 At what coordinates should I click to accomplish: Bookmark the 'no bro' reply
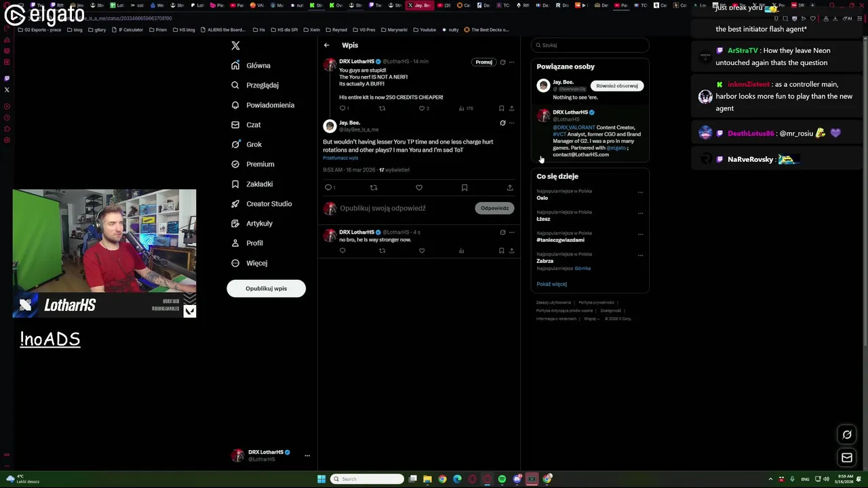tap(501, 251)
